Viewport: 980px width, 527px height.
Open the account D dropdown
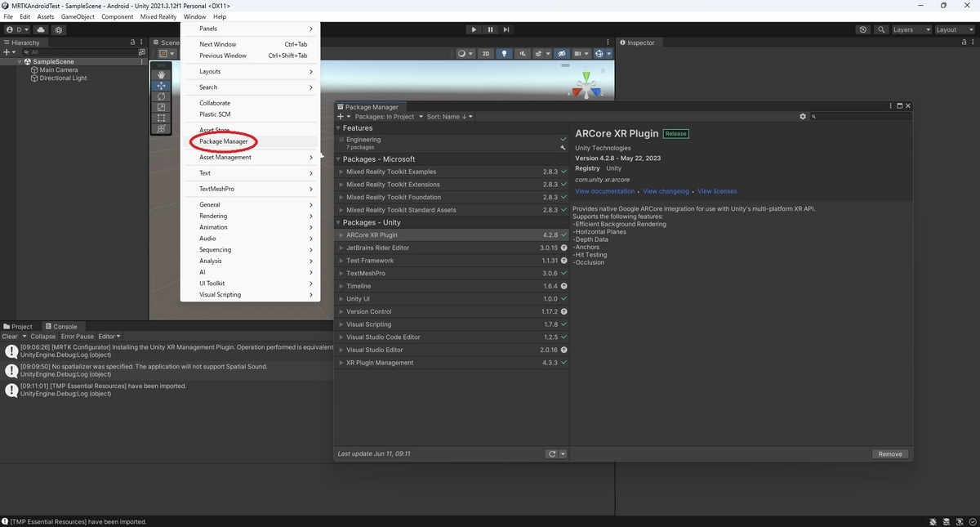[x=17, y=29]
